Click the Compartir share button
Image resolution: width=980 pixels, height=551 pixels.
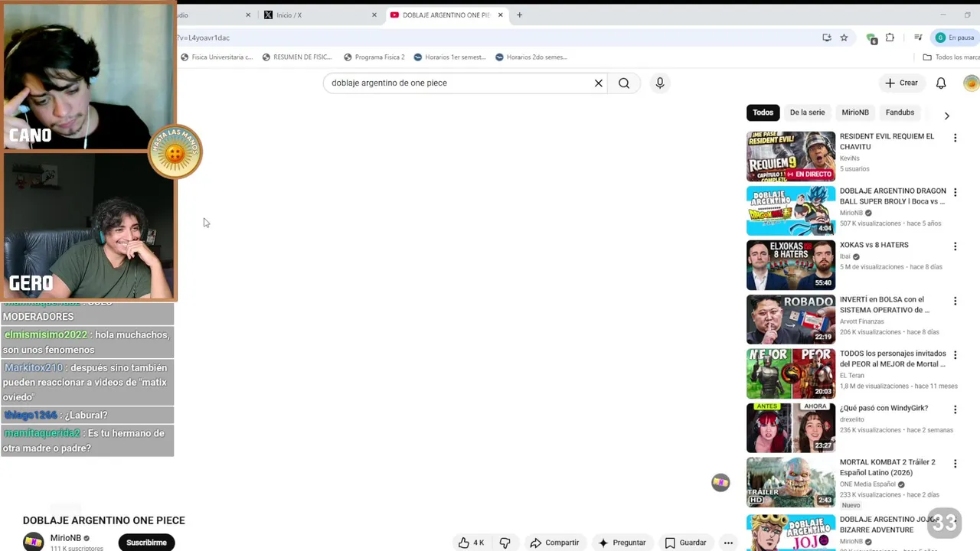pyautogui.click(x=554, y=543)
